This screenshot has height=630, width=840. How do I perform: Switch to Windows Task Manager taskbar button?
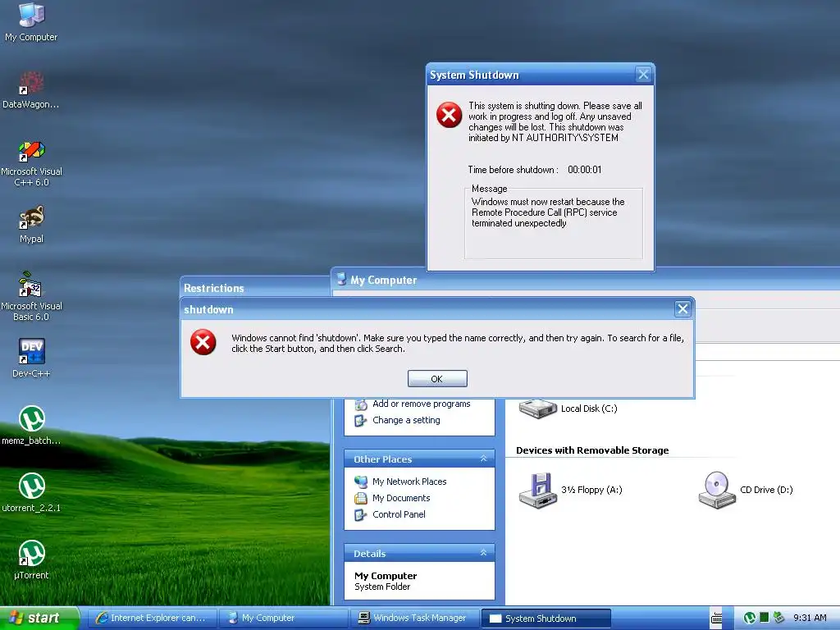pyautogui.click(x=416, y=619)
